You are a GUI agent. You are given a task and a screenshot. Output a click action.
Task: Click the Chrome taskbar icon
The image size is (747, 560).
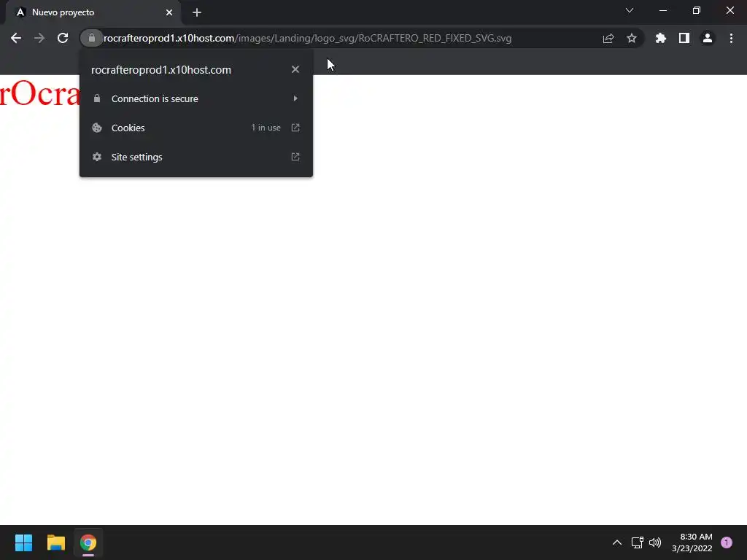(88, 542)
